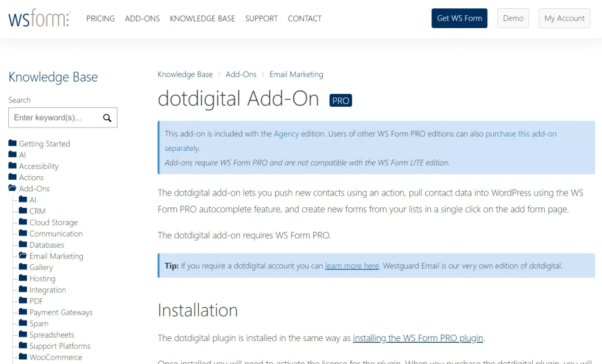Click the top-level AI folder icon
The height and width of the screenshot is (364, 602).
[13, 154]
